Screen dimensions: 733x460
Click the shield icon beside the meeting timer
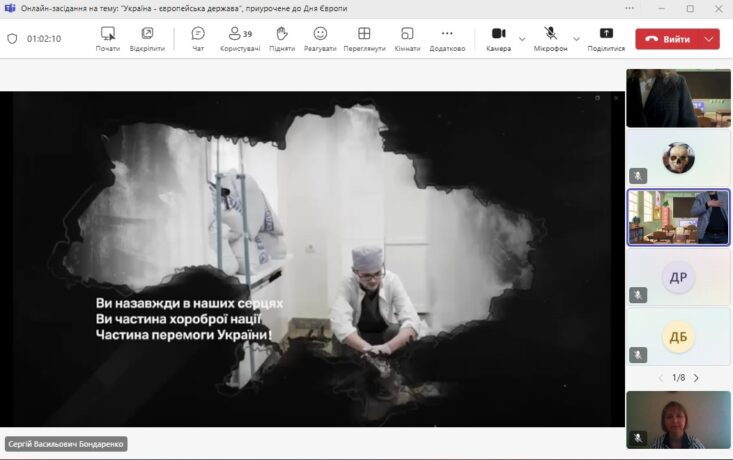(x=12, y=39)
